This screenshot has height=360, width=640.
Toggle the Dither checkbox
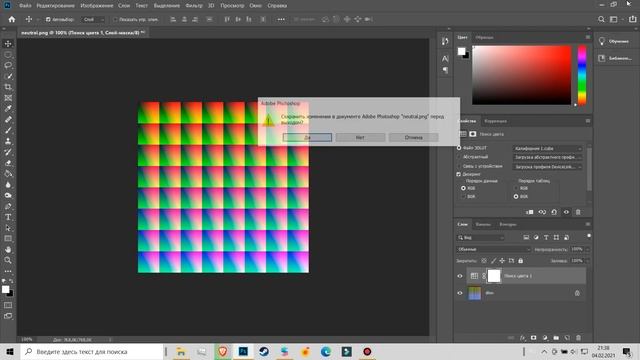pyautogui.click(x=459, y=174)
